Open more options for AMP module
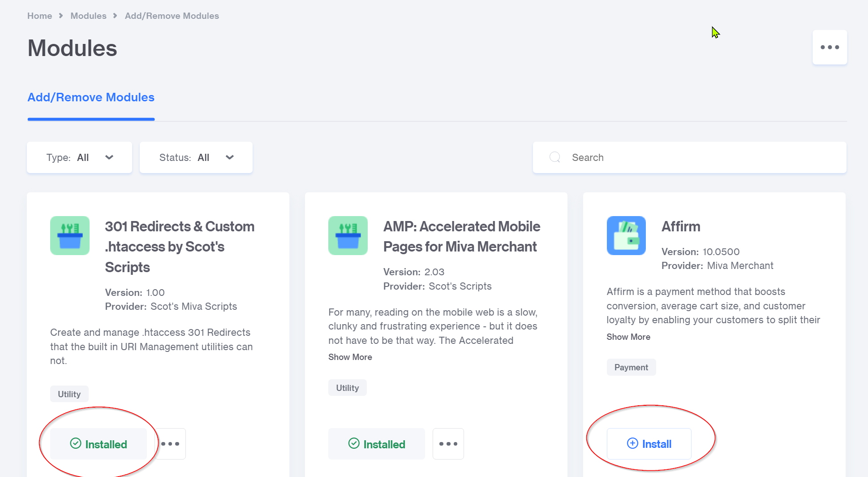This screenshot has height=477, width=868. [x=448, y=444]
